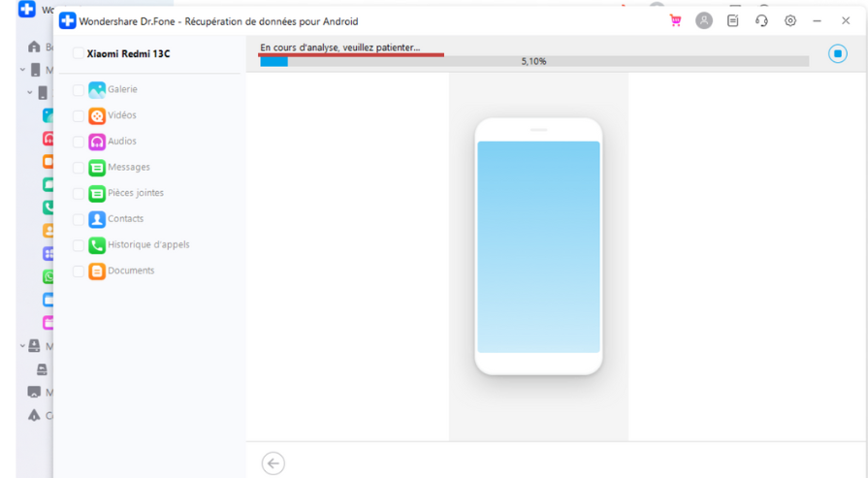Open the Home icon in background sidebar
Viewport: 868px width, 478px height.
pos(34,48)
